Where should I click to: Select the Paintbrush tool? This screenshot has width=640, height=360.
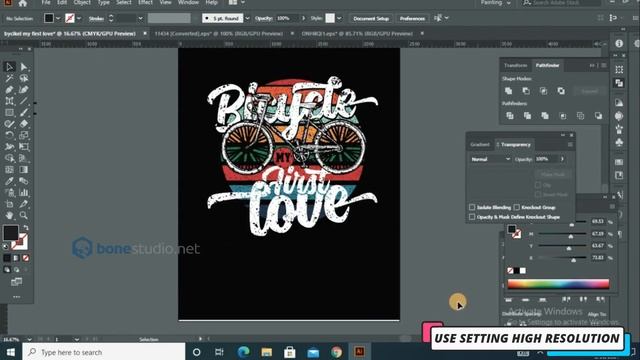(x=24, y=112)
